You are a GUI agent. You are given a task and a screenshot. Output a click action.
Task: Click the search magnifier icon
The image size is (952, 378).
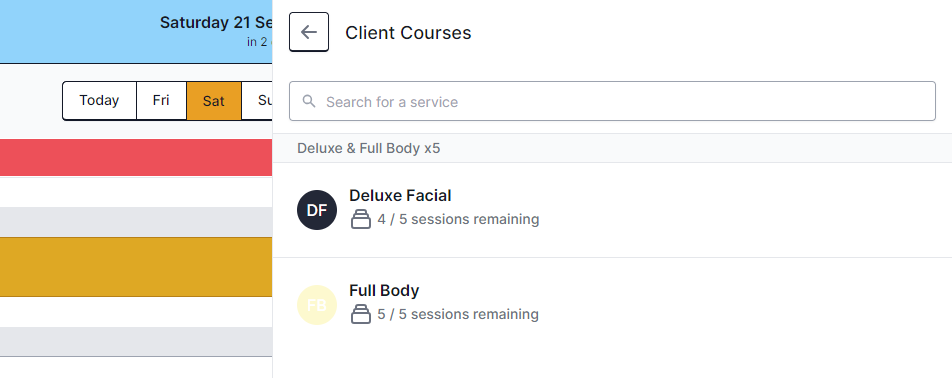click(x=309, y=101)
